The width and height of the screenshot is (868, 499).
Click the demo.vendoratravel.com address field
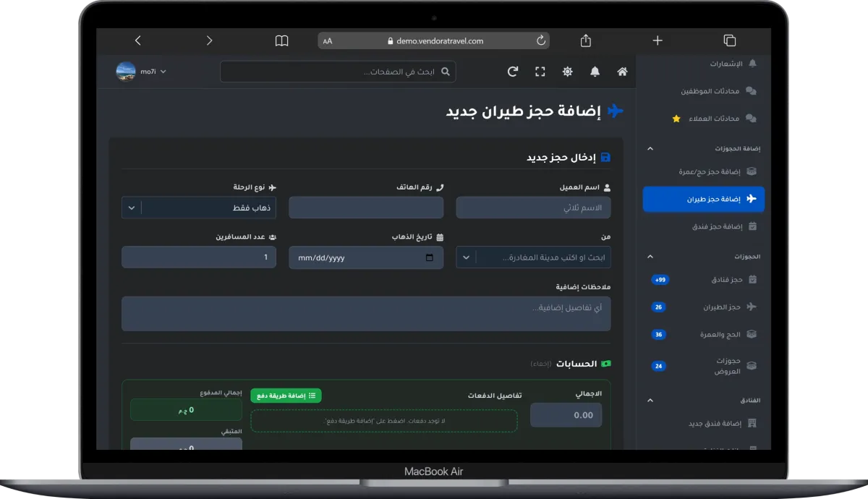[x=434, y=40]
